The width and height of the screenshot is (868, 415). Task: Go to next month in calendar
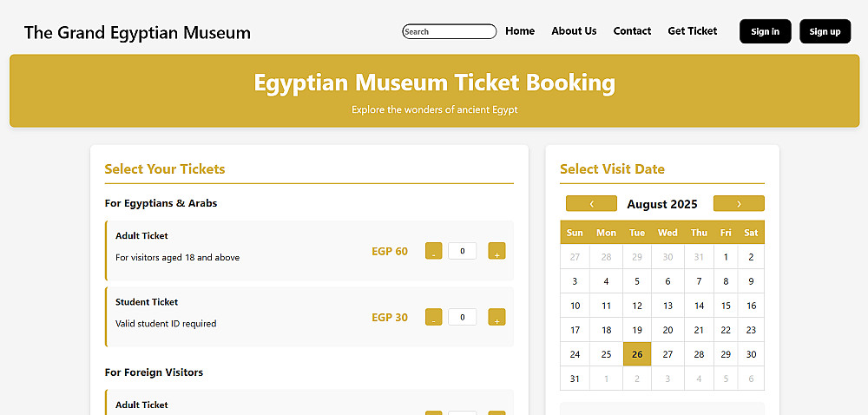[x=739, y=204]
